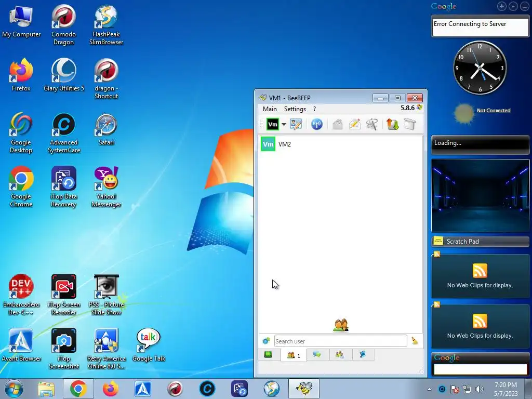Open PSS - Picture Slide Show shortcut
This screenshot has width=532, height=399.
(x=106, y=295)
